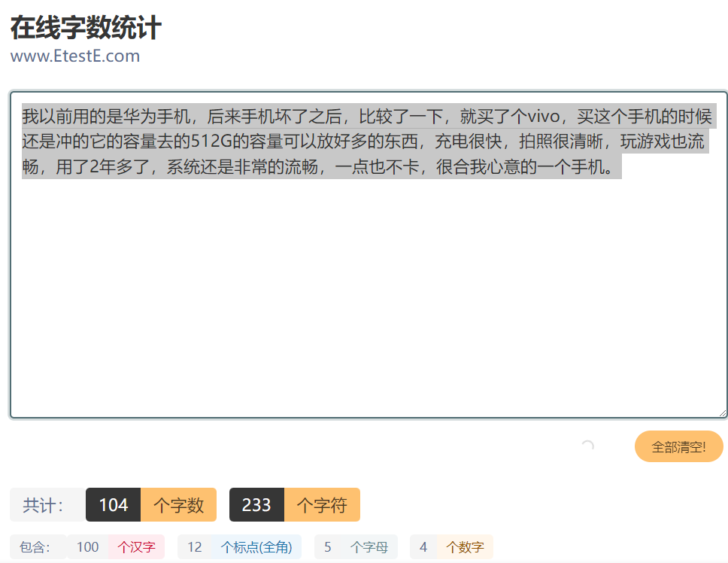Click the 104 word count value
Screen dimensions: 728x563
point(114,505)
